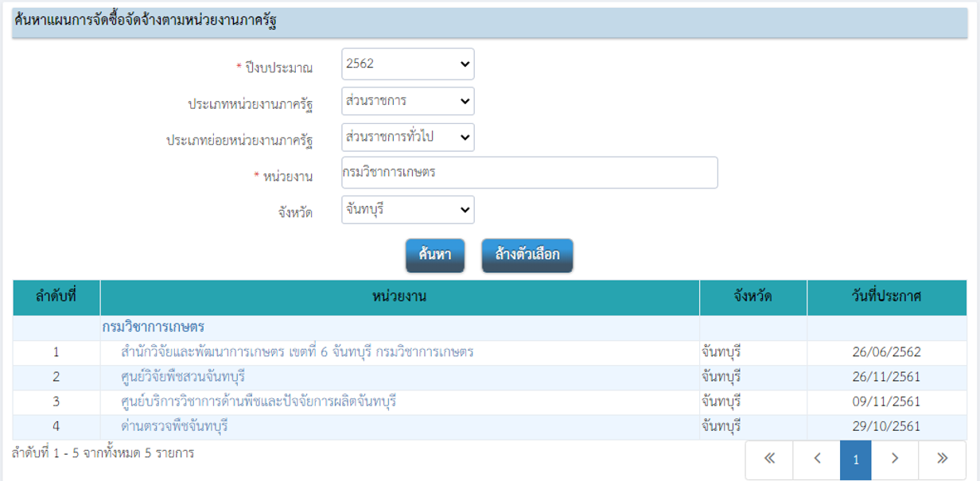The height and width of the screenshot is (481, 980).
Task: Open the ส่วนราชการ type dropdown
Action: pos(408,101)
